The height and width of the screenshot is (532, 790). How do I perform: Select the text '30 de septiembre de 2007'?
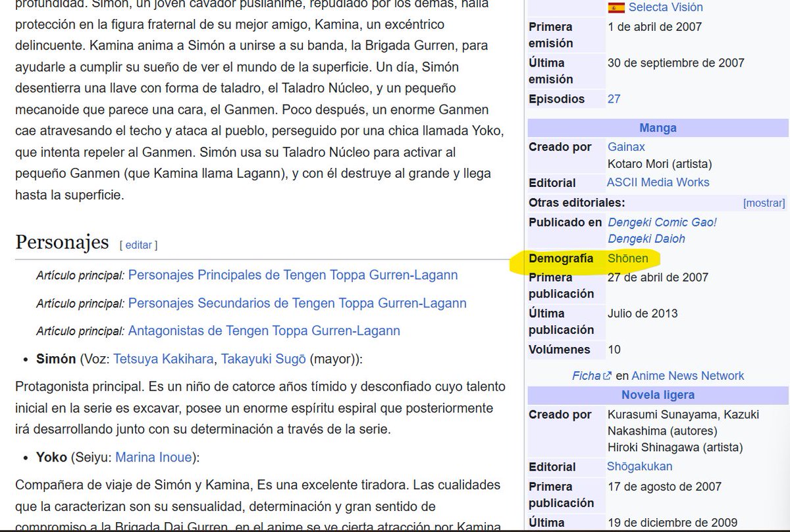[675, 63]
